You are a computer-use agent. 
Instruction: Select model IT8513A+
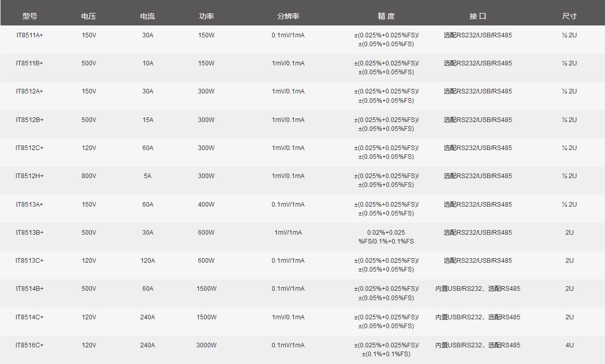(30, 205)
